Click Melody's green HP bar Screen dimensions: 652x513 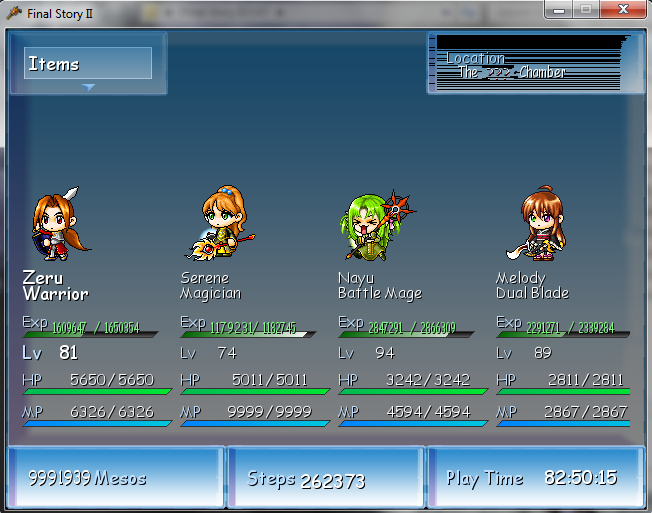(563, 391)
